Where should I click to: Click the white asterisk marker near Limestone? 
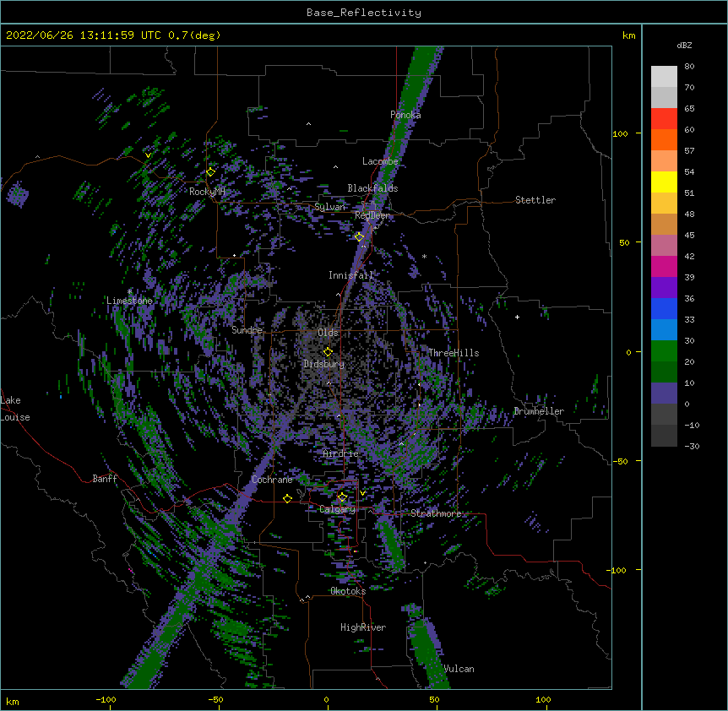tap(129, 291)
